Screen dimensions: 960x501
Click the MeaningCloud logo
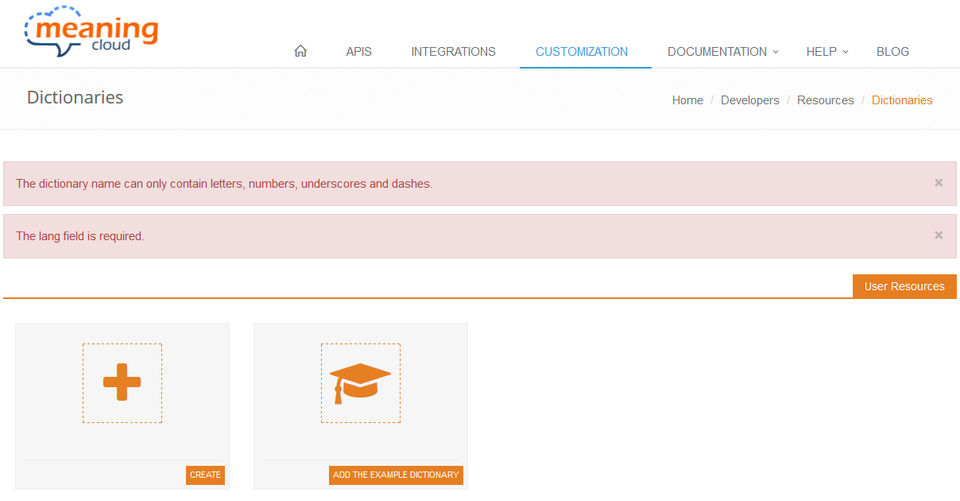(91, 31)
